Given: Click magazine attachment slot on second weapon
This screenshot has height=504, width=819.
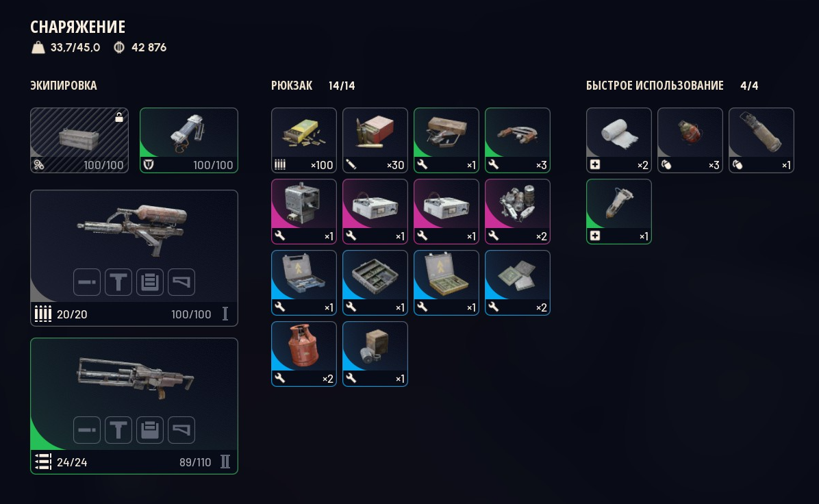Looking at the screenshot, I should click(x=150, y=430).
